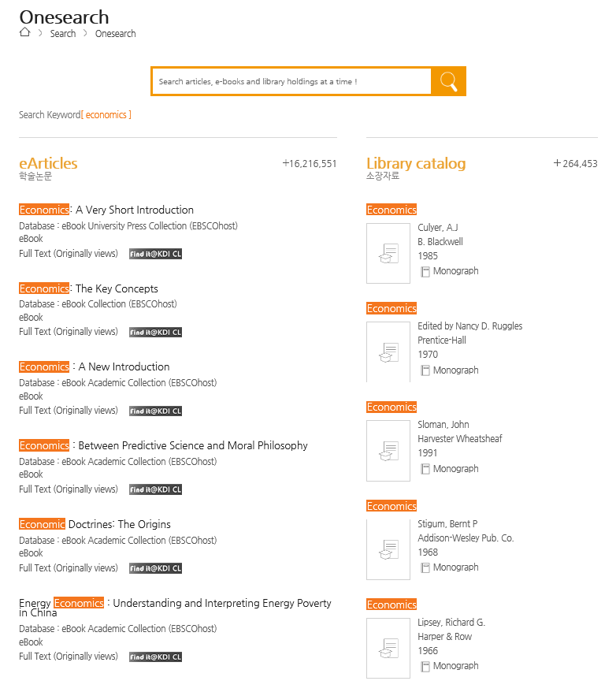Go to the home icon in breadcrumb
This screenshot has height=692, width=616.
24,32
